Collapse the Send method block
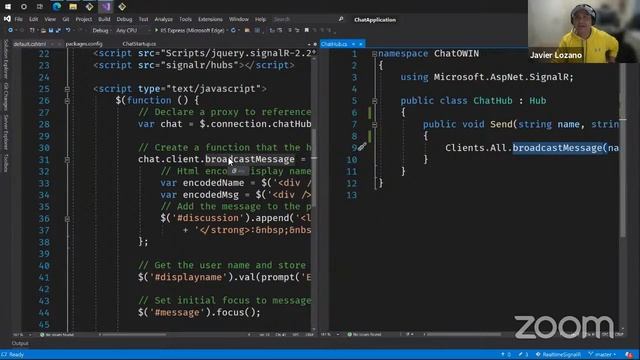Image resolution: width=640 pixels, height=360 pixels. (x=374, y=124)
